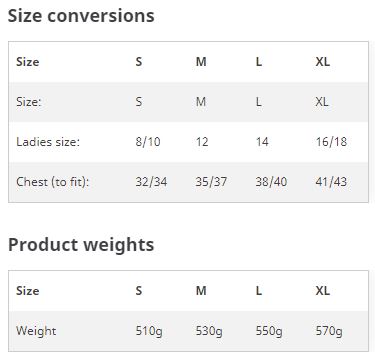375x361 pixels.
Task: Click the 32/34 chest measurement cell
Action: point(151,182)
